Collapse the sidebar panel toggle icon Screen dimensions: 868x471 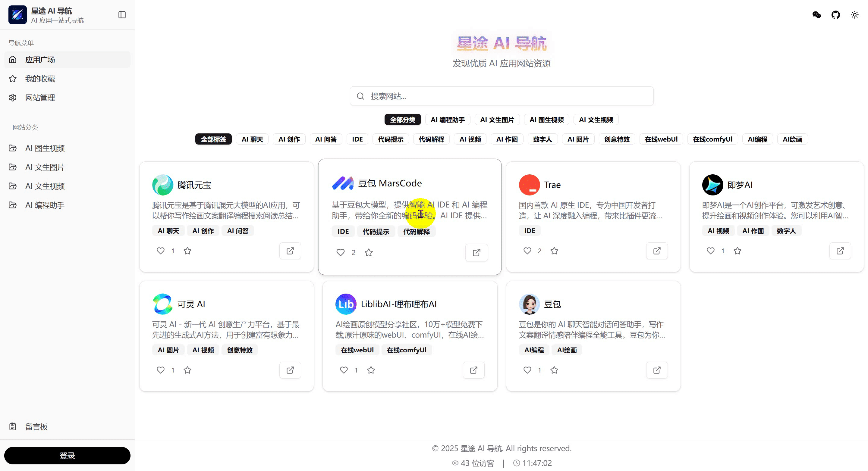point(122,15)
